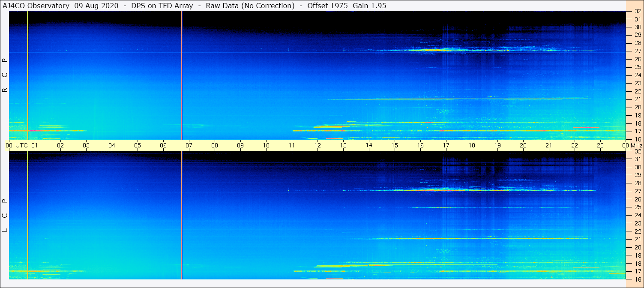Screen dimensions: 644x288
Task: Select hour 18 on the time axis
Action: [x=472, y=145]
